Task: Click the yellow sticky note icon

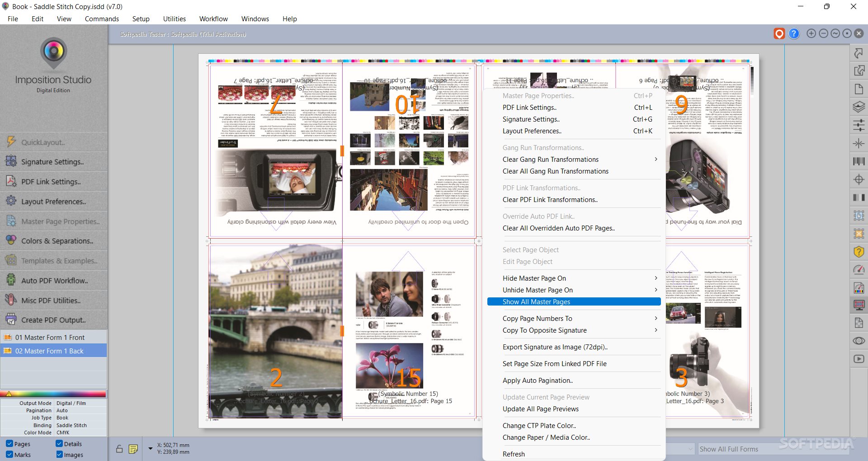Action: [133, 449]
